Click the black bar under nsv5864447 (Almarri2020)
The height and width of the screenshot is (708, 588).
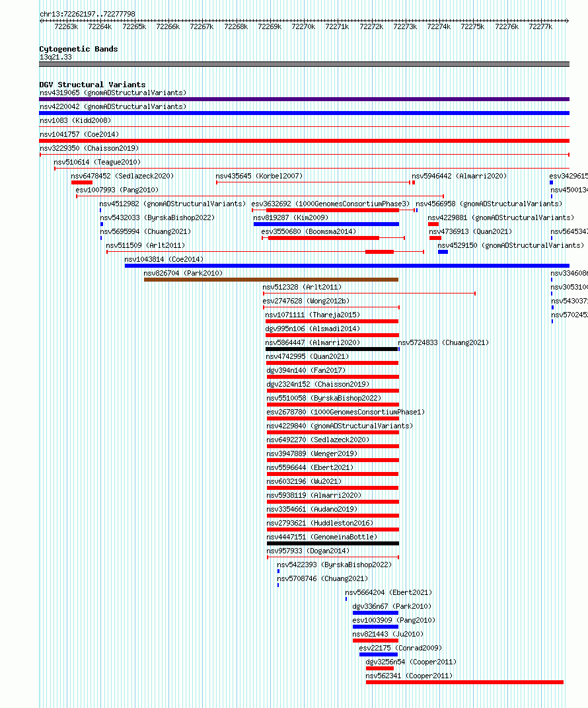[332, 349]
